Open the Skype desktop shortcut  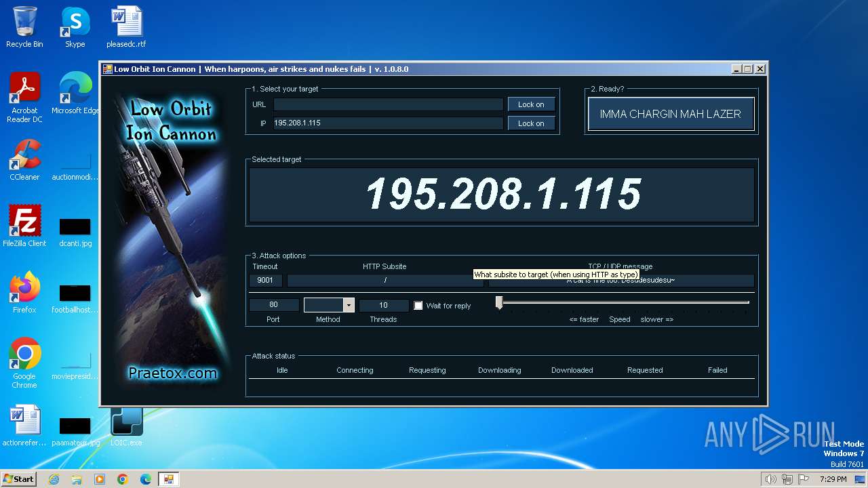tap(75, 27)
